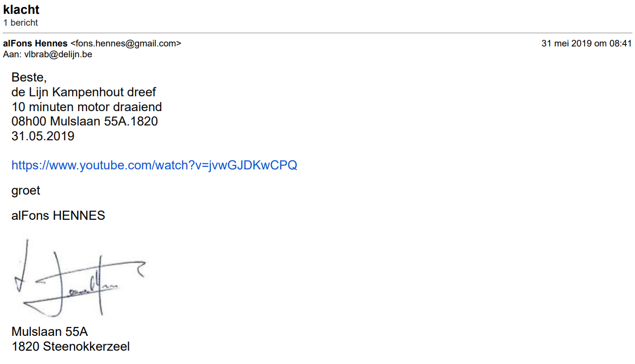The height and width of the screenshot is (364, 635).
Task: Click the closing word "groet"
Action: (26, 190)
